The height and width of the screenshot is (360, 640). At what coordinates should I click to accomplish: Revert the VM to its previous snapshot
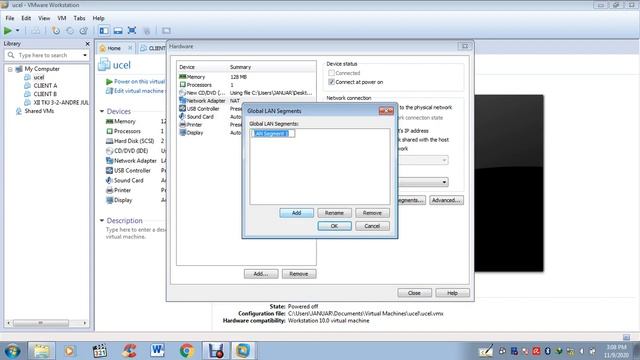(x=70, y=31)
